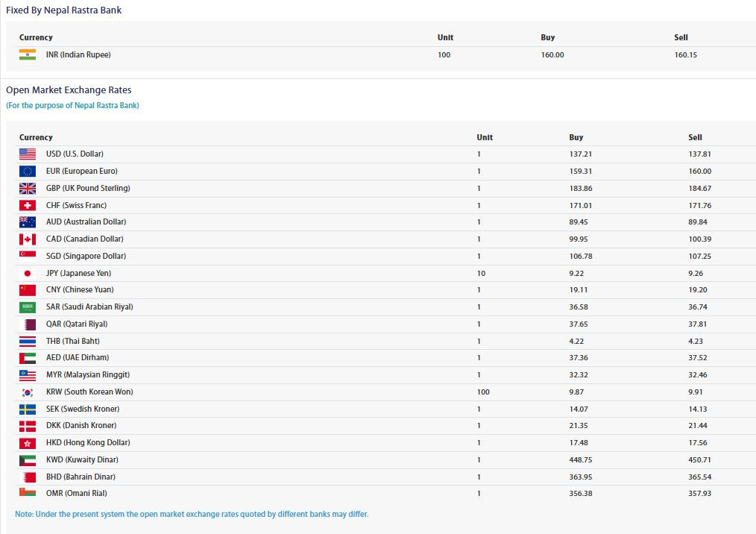The image size is (756, 534).
Task: Click the Malaysian flag icon for MYR
Action: [28, 375]
